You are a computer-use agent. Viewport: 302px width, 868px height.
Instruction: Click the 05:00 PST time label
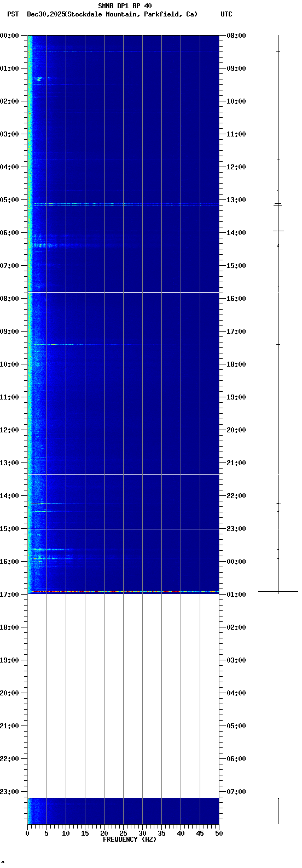9,200
